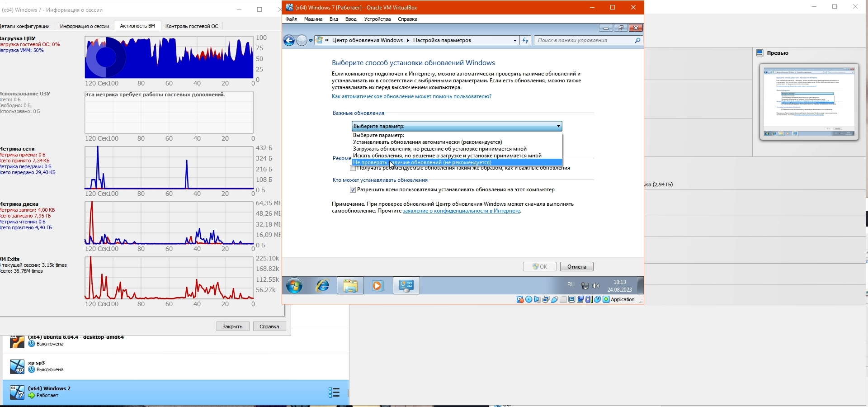Click the CPU virtualization chip indicator
This screenshot has height=407, width=868.
(589, 299)
